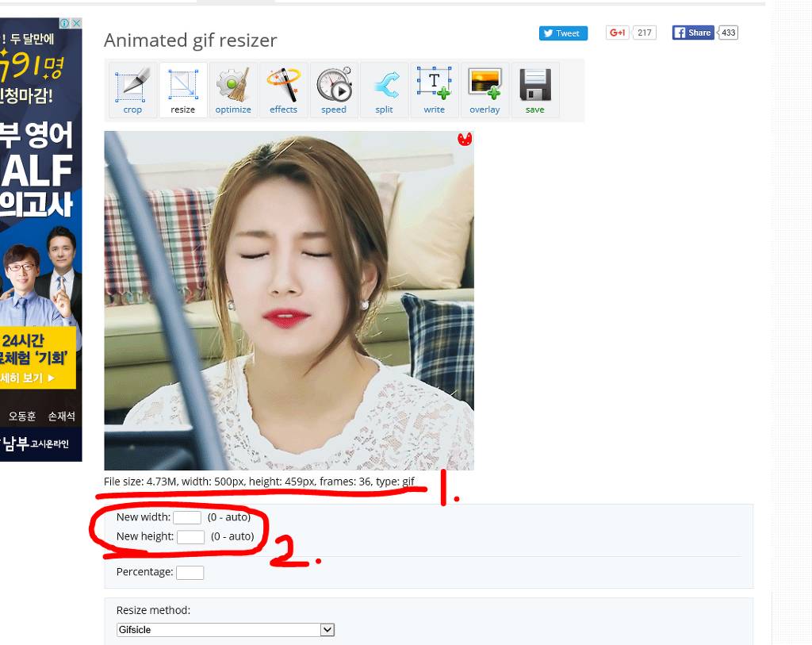This screenshot has width=812, height=645.
Task: Click the animated gif preview image
Action: [289, 299]
